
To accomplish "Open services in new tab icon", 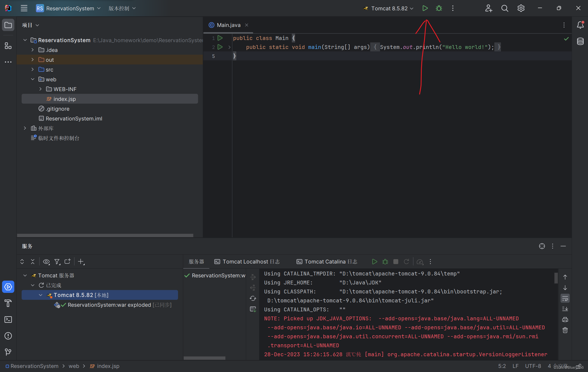I will (x=68, y=262).
